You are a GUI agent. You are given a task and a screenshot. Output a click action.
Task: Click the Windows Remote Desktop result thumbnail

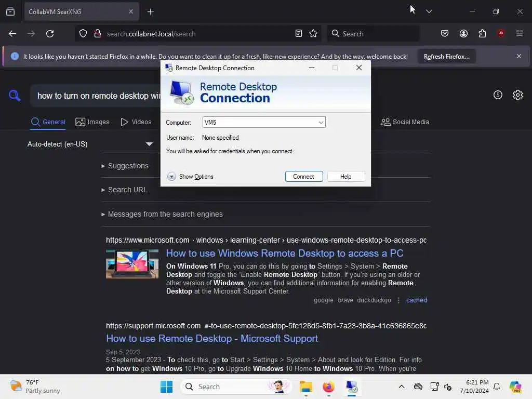point(132,264)
